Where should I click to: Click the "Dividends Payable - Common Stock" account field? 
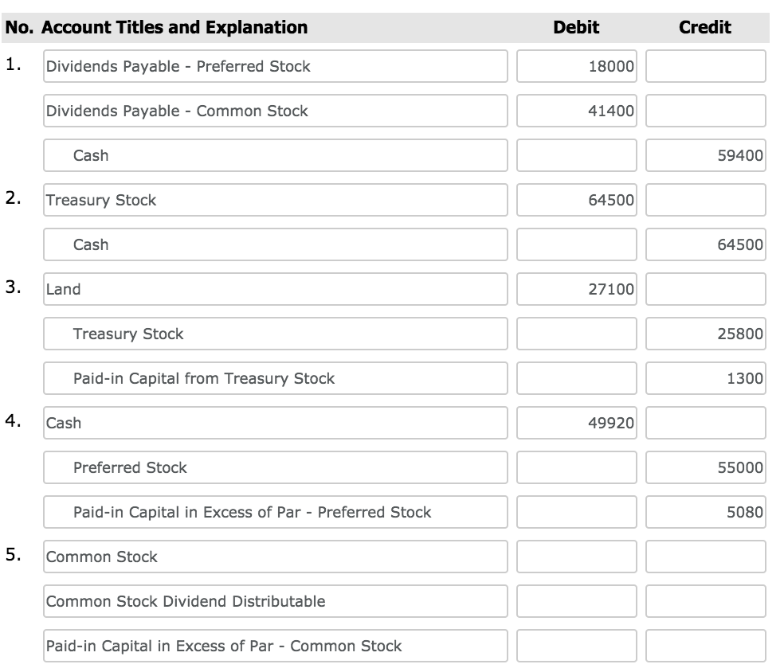pyautogui.click(x=275, y=111)
